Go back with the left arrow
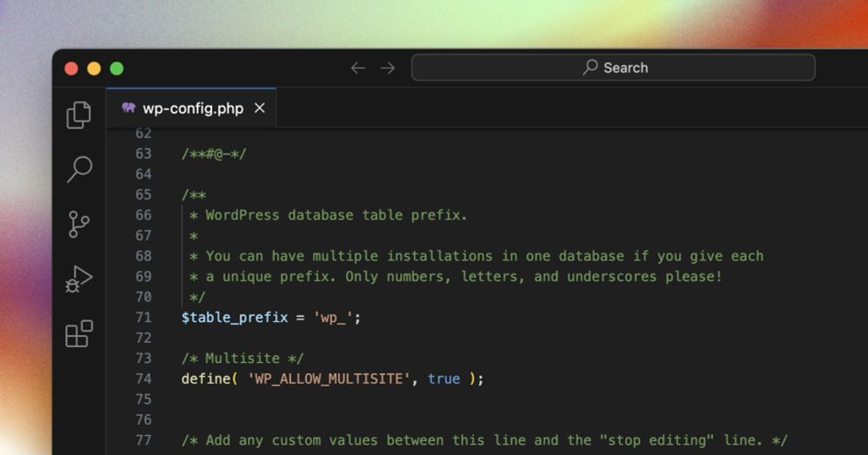 click(x=358, y=68)
